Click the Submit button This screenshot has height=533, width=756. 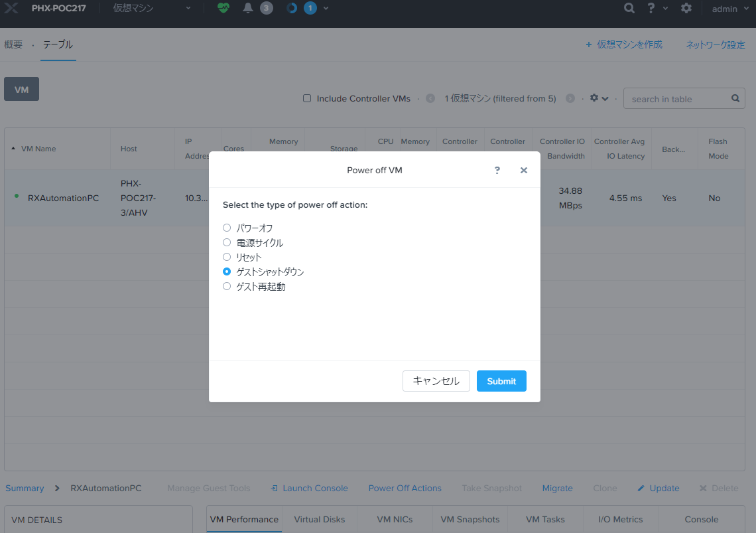pos(501,381)
